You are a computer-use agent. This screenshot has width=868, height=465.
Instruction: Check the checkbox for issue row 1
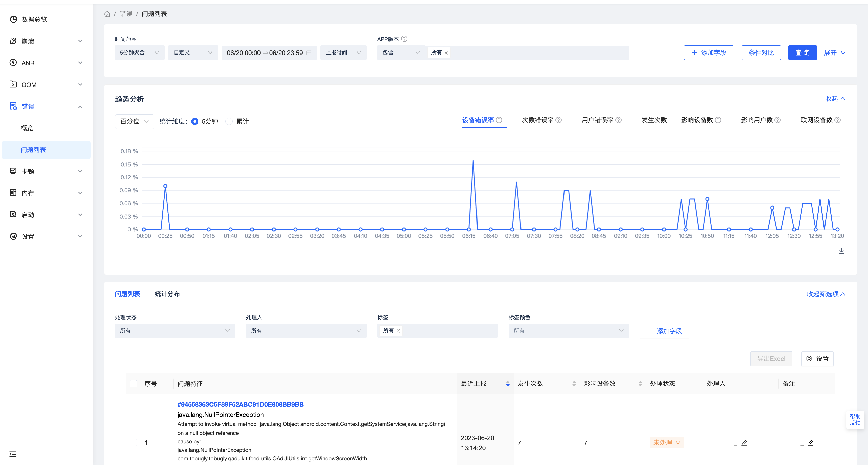134,442
